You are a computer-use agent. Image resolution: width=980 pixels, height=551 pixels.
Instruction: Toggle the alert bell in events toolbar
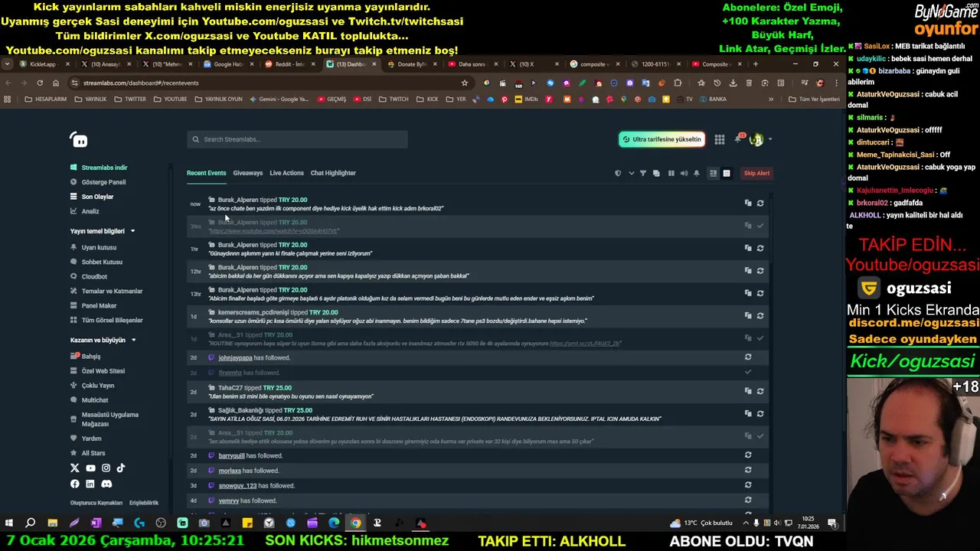pos(697,173)
